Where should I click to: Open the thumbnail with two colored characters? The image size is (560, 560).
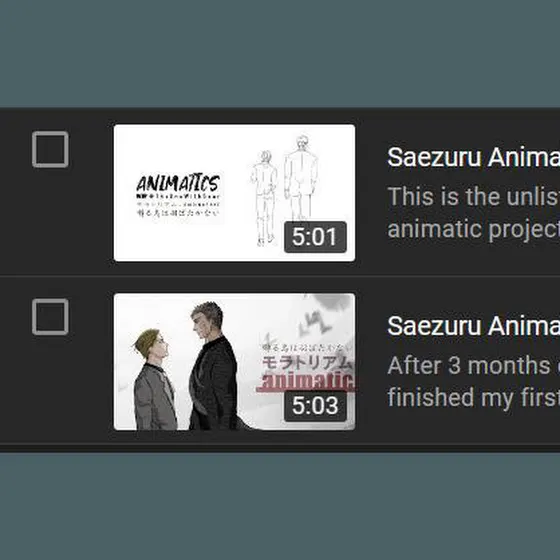coord(234,362)
